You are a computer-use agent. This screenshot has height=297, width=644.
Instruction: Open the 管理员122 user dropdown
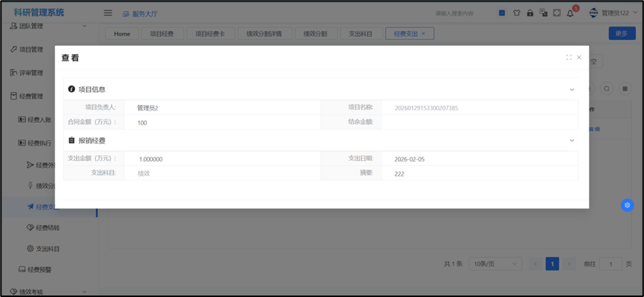click(x=613, y=13)
